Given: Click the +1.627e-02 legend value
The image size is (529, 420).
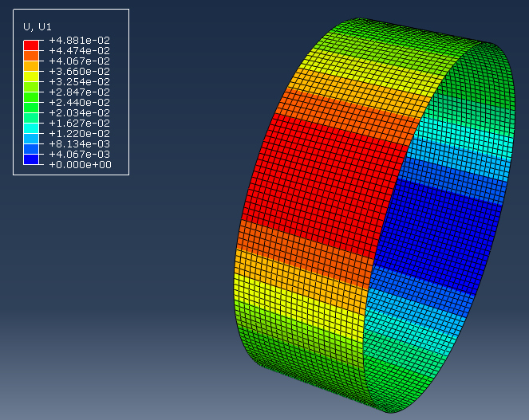Looking at the screenshot, I should [80, 124].
